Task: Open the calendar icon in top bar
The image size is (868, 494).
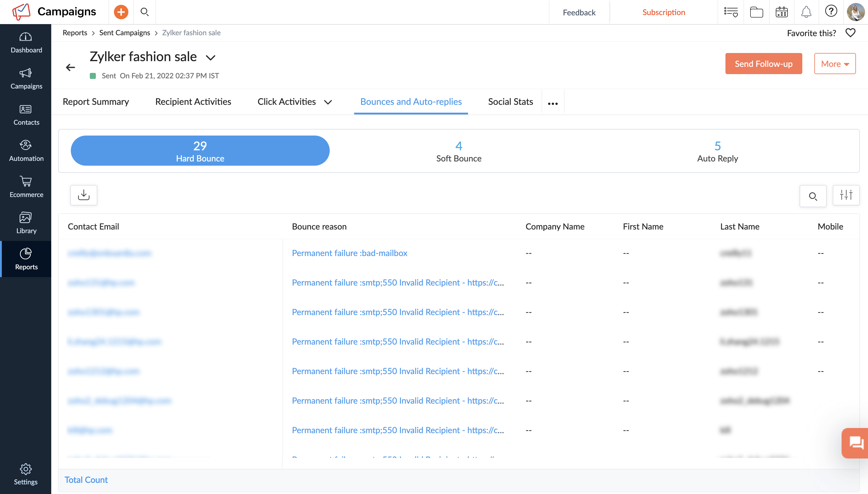Action: [782, 12]
